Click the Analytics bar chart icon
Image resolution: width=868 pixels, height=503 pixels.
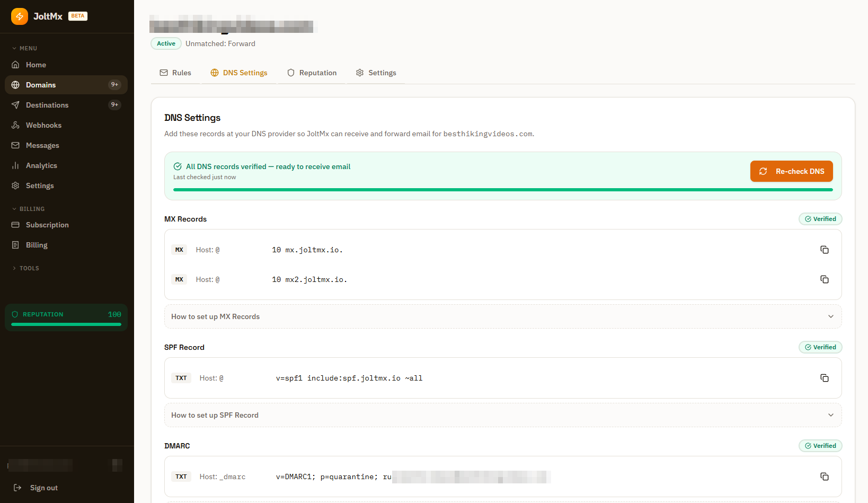pos(15,165)
